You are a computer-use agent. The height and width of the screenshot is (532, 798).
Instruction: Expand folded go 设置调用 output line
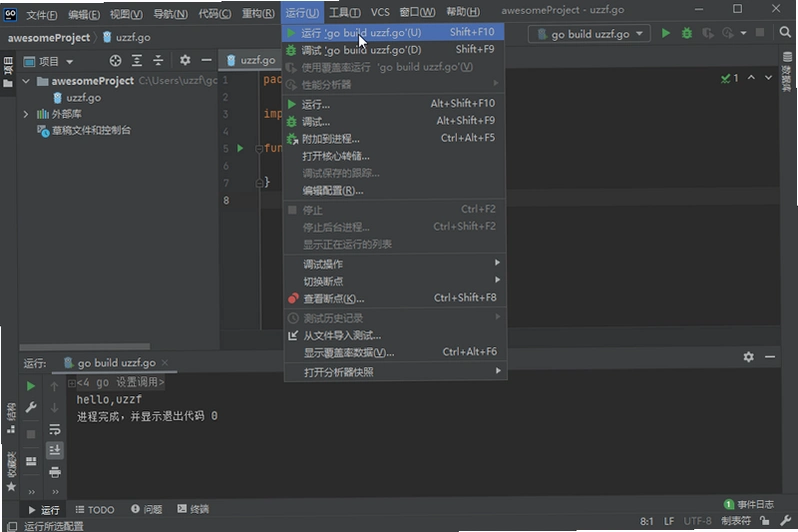point(72,383)
